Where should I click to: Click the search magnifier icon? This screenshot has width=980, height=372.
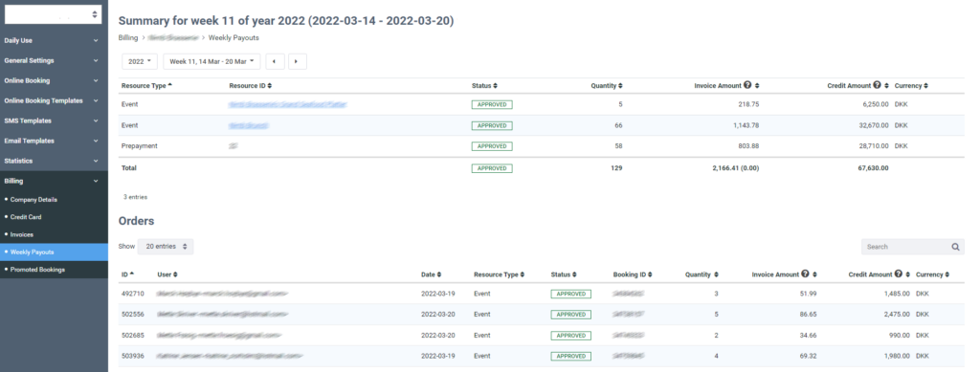pyautogui.click(x=956, y=247)
